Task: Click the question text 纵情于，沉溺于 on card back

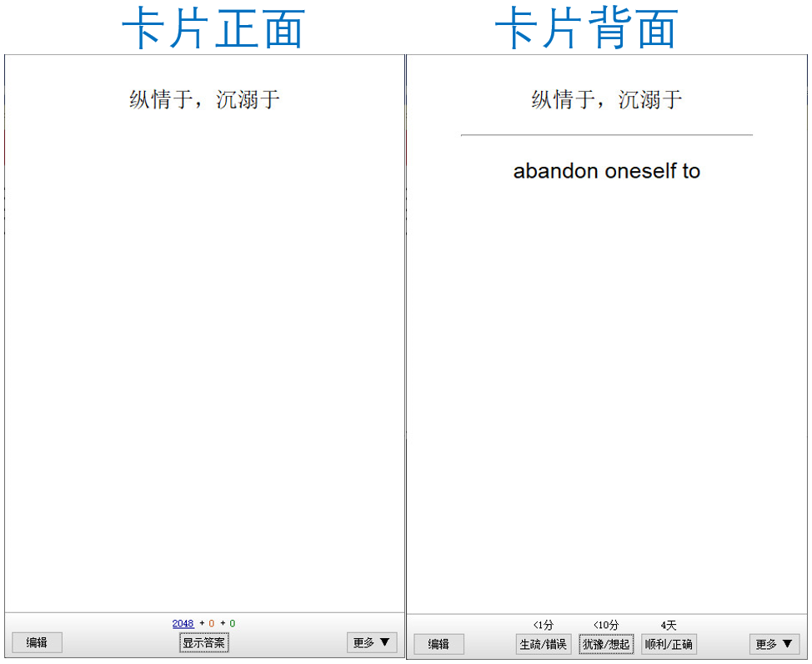Action: click(606, 99)
